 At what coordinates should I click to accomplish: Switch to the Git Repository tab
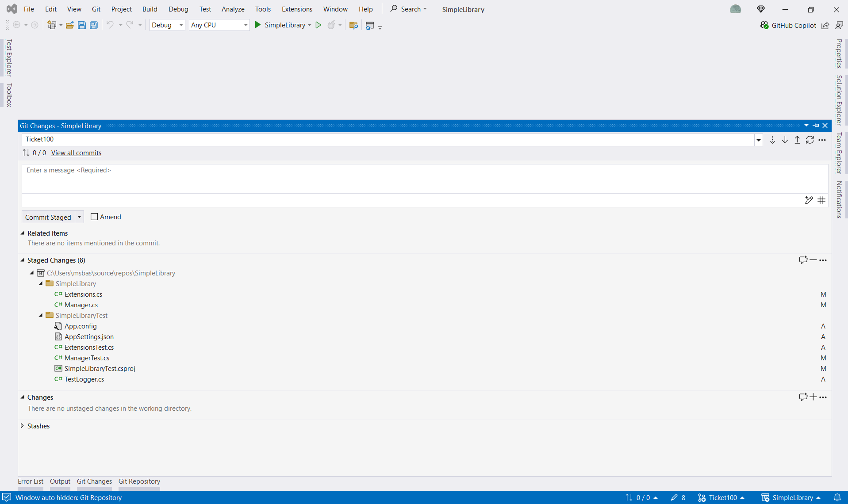click(139, 481)
